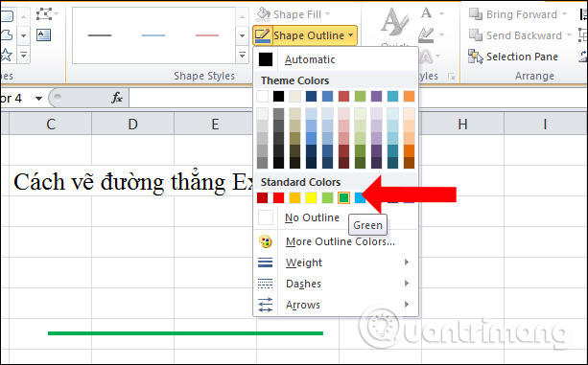Select column H header
This screenshot has height=365, width=588.
click(x=462, y=124)
